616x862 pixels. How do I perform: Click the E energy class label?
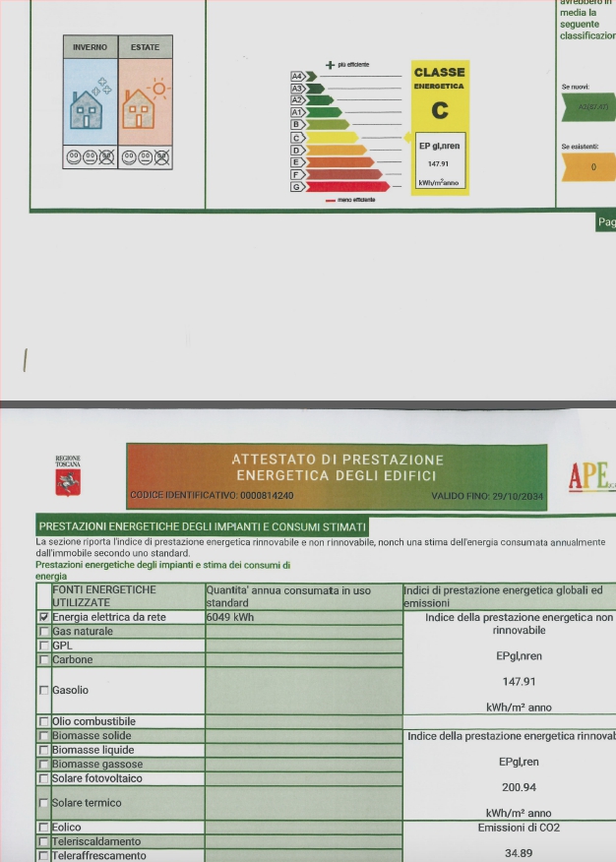click(297, 162)
